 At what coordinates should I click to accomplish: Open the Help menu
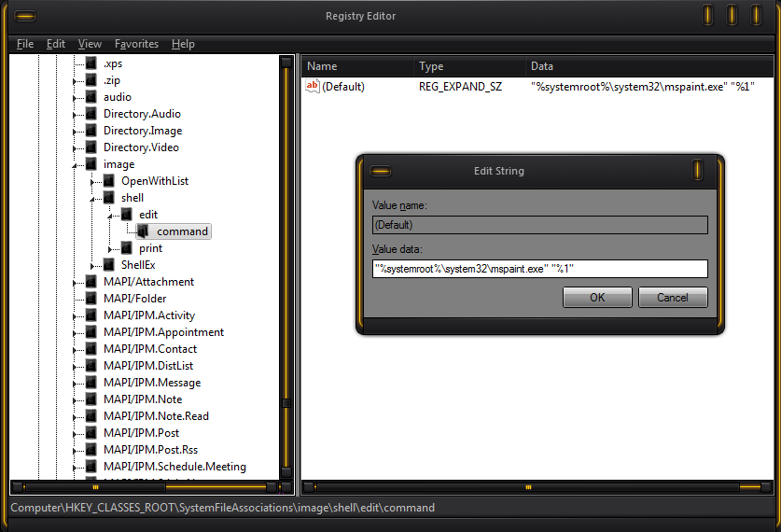click(183, 44)
